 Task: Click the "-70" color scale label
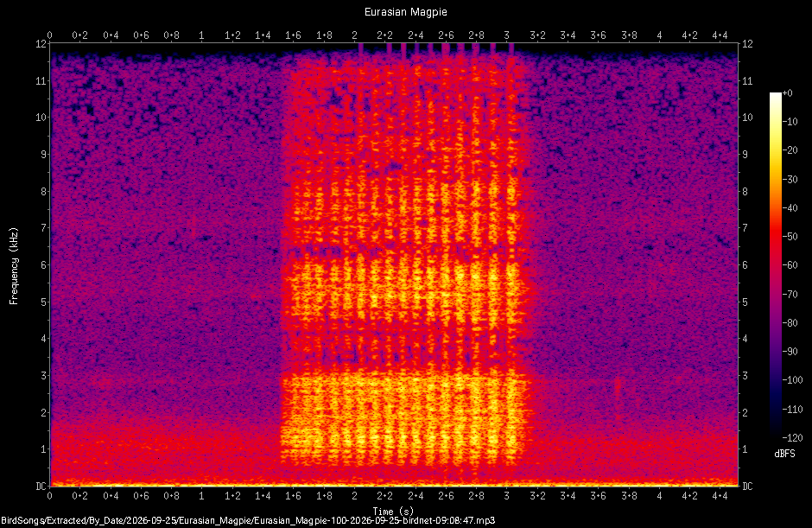[790, 295]
